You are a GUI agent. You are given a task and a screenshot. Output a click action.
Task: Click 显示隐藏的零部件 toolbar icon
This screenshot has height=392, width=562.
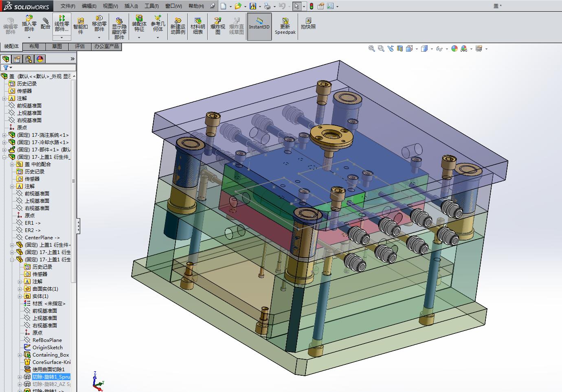(119, 28)
